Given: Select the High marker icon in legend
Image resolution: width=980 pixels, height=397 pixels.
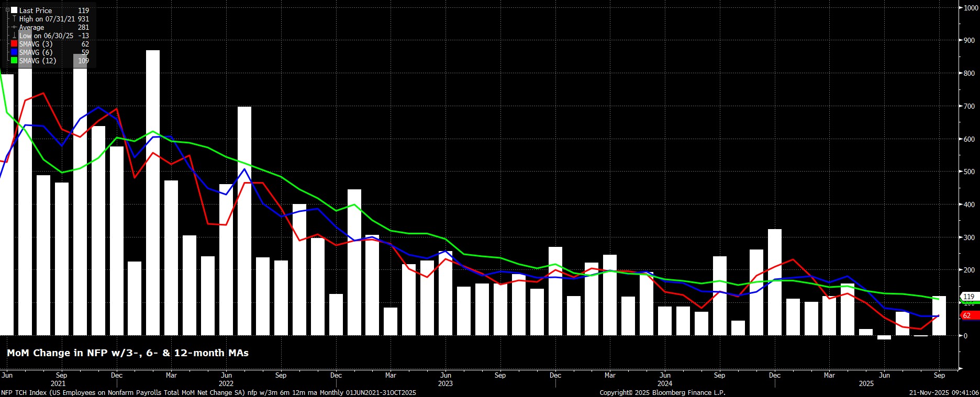Looking at the screenshot, I should click(14, 19).
